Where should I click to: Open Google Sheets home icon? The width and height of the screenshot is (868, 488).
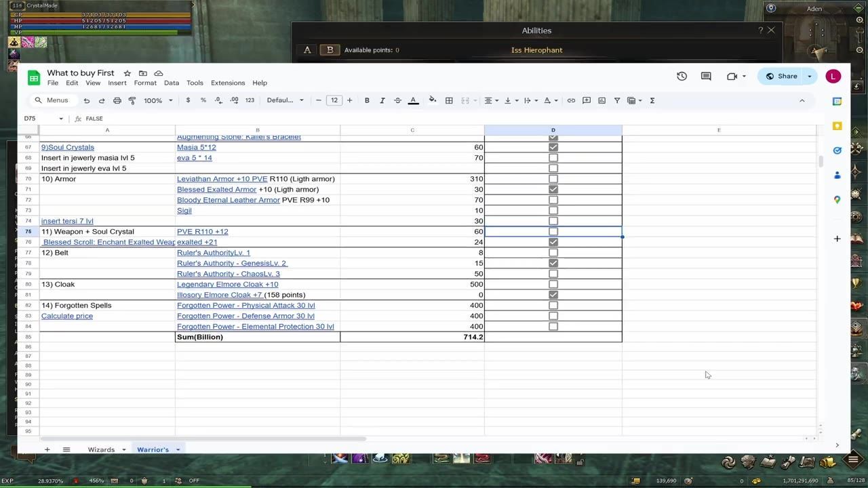[x=34, y=77]
